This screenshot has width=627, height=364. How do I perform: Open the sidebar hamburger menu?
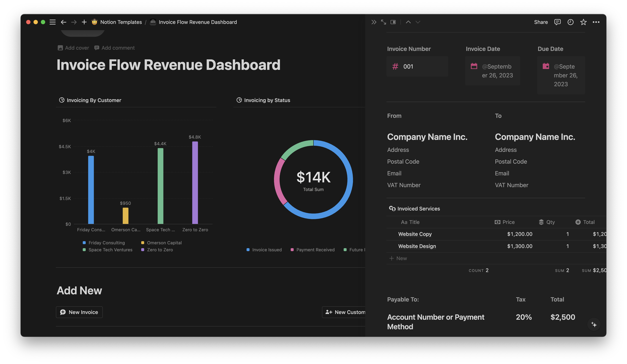pos(53,22)
